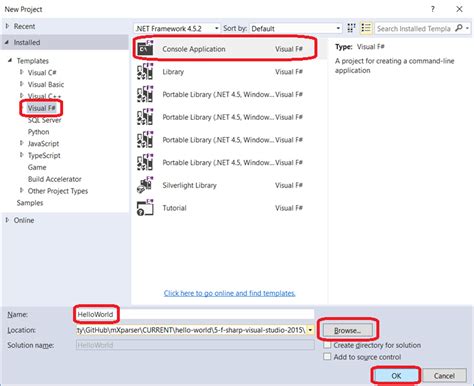Click the Library template icon

145,71
